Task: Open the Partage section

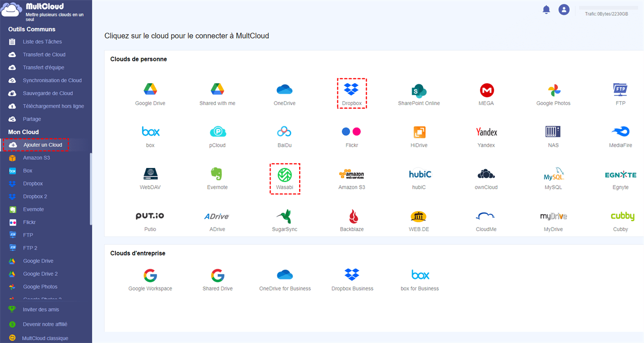Action: [x=32, y=119]
